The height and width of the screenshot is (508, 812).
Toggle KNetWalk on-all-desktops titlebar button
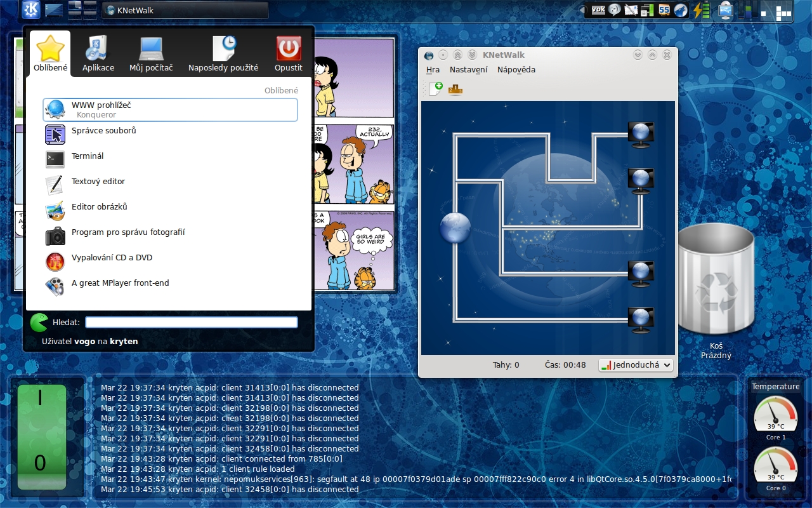pyautogui.click(x=443, y=55)
